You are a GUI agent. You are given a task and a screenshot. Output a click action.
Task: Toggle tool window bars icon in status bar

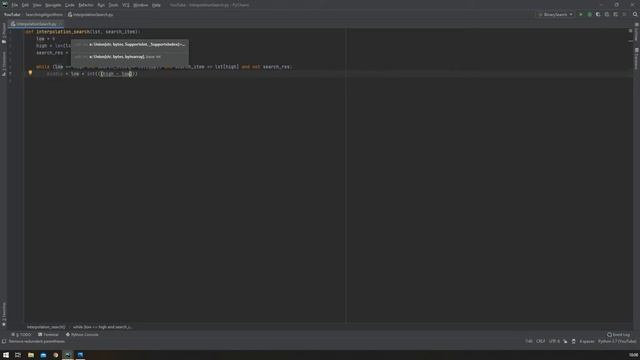click(4, 341)
